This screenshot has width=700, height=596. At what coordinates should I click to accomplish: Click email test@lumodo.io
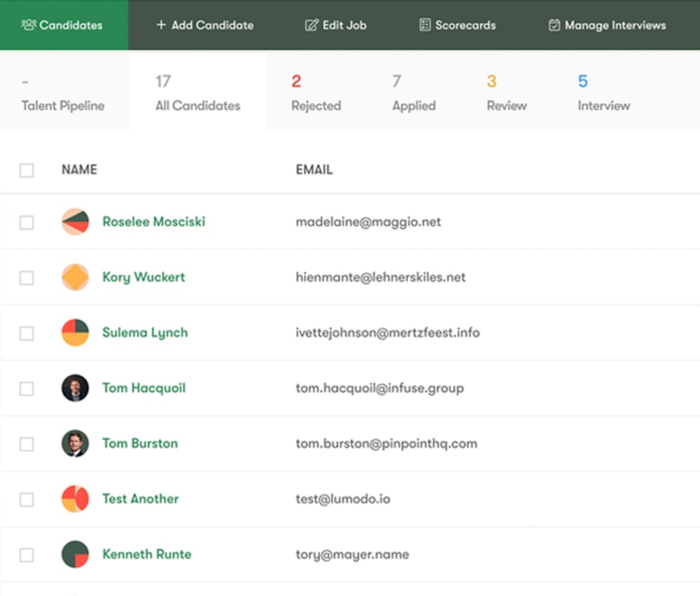point(343,499)
